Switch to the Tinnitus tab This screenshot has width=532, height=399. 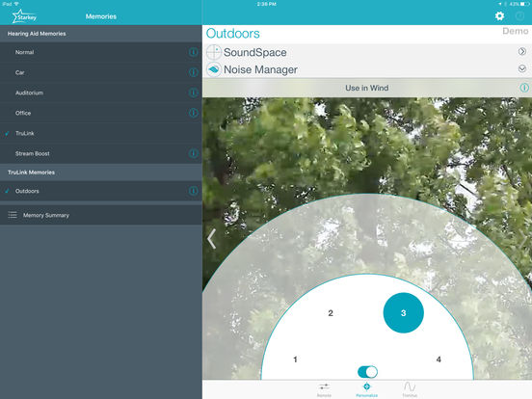click(x=410, y=389)
